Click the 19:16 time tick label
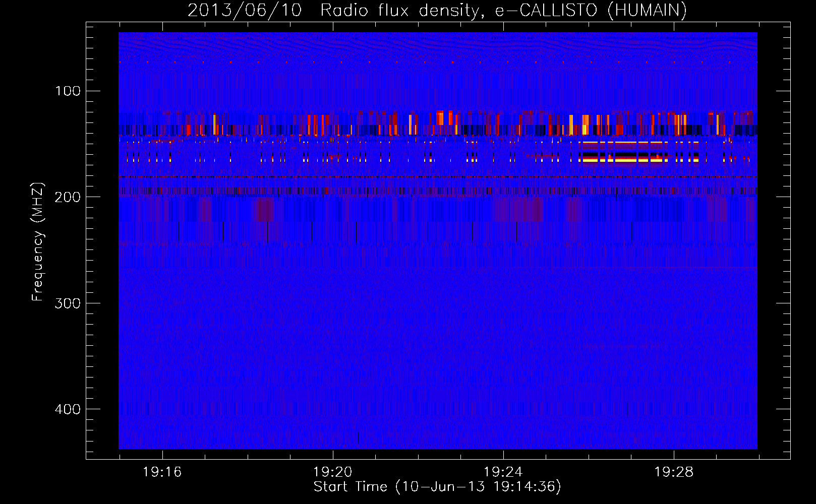This screenshot has height=504, width=816. click(x=162, y=472)
